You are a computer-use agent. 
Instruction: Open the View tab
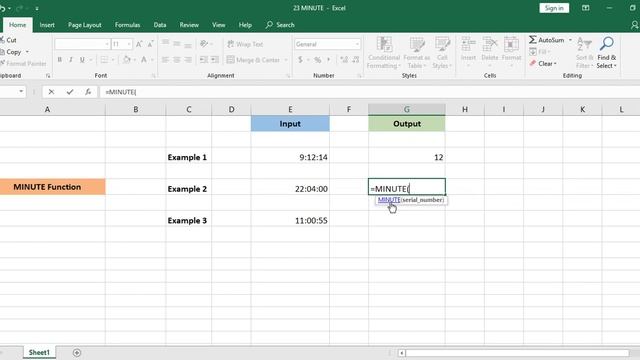(218, 25)
